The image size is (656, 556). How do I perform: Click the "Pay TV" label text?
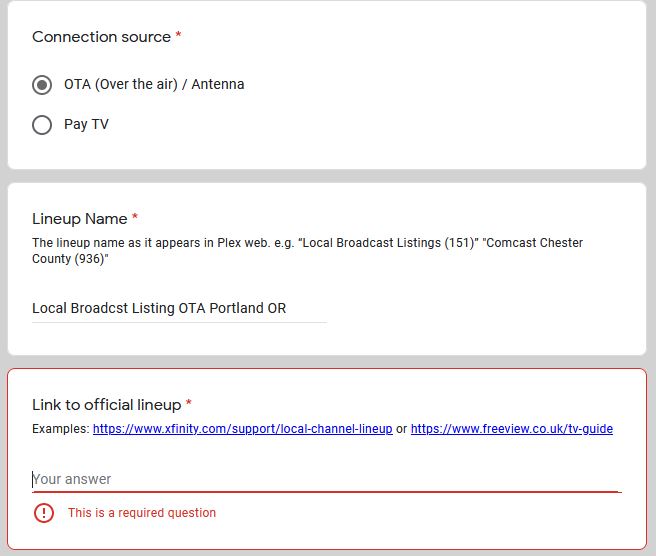click(86, 125)
